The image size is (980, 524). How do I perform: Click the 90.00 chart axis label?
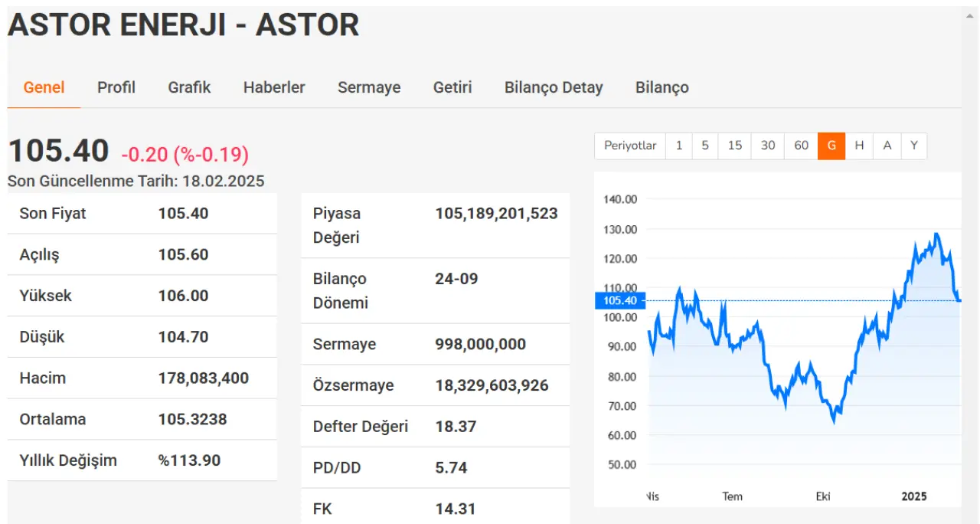coord(622,346)
